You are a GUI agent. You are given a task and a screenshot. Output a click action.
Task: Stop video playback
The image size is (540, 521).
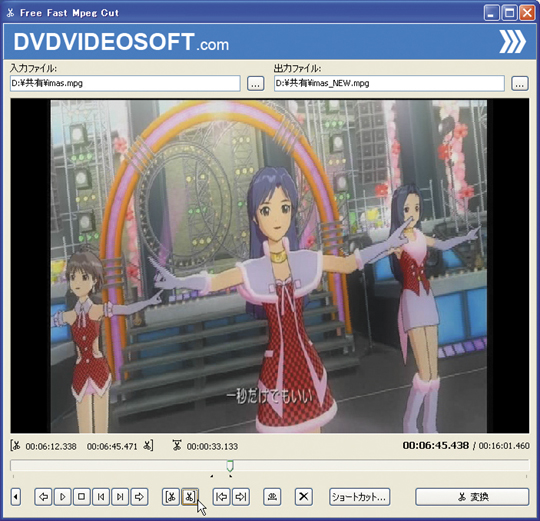coord(82,497)
